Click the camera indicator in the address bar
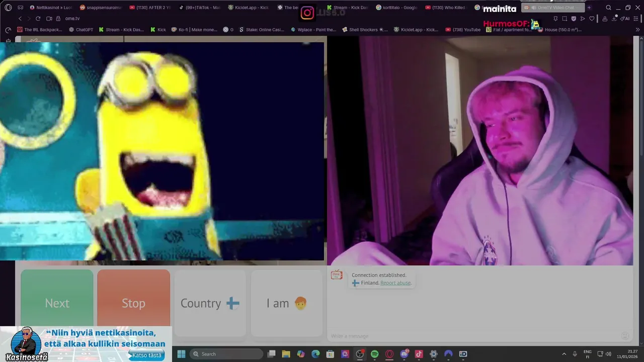The width and height of the screenshot is (644, 362). 49,19
